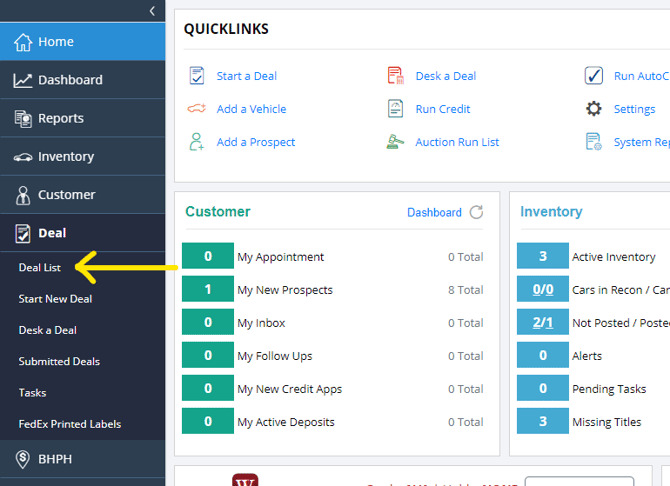Click the My New Prospects count tile
The height and width of the screenshot is (486, 670).
point(208,289)
